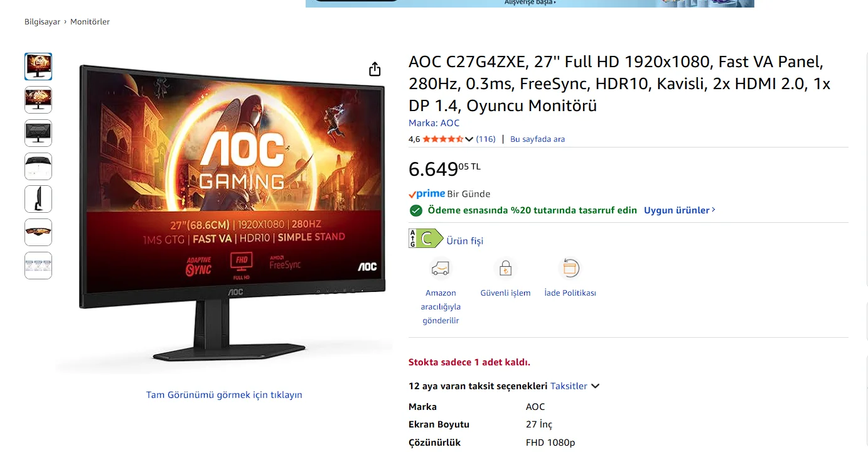
Task: Expand the rating breakdown chevron
Action: (469, 139)
